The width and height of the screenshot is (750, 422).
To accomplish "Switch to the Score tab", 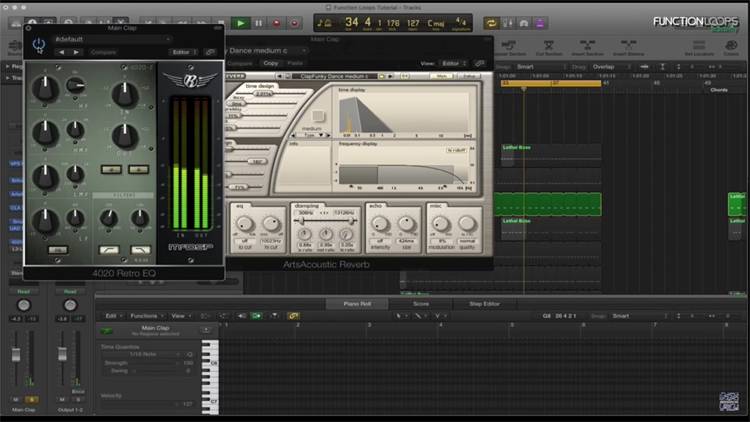I will pos(421,303).
